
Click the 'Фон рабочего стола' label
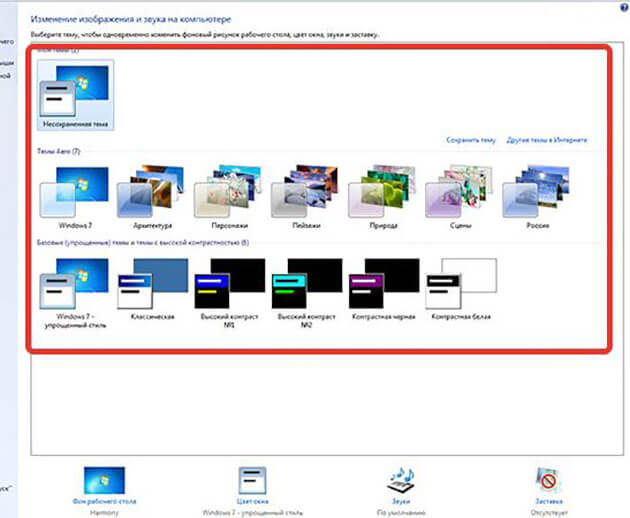104,501
